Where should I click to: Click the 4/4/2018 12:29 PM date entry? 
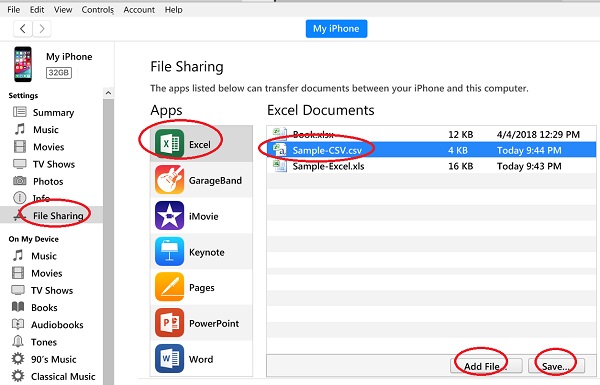pos(538,134)
